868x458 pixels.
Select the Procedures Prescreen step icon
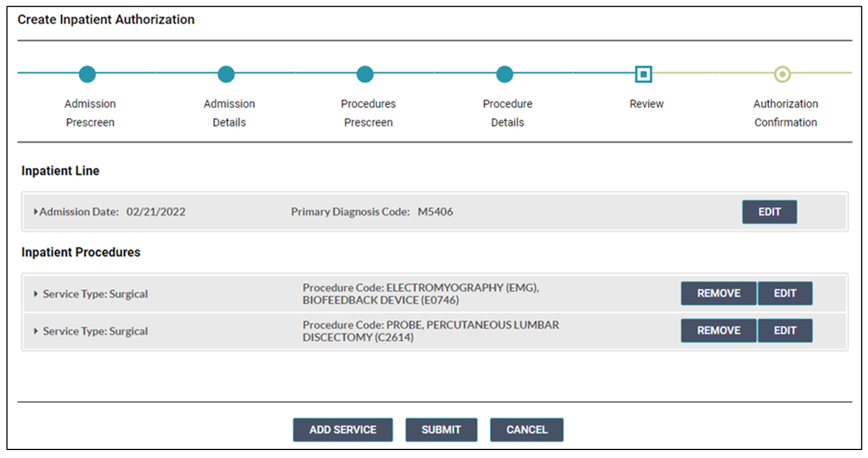pos(365,74)
